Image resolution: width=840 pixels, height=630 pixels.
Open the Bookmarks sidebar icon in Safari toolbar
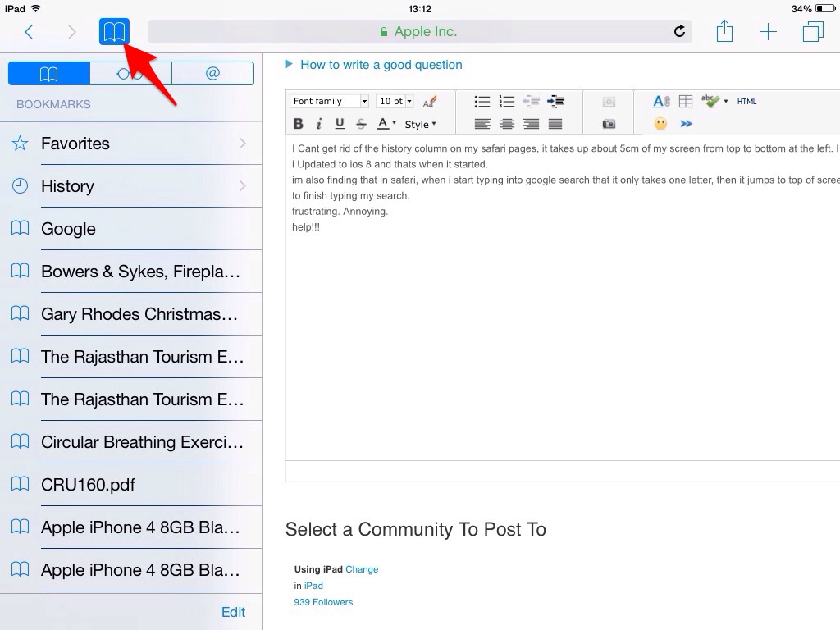tap(114, 31)
